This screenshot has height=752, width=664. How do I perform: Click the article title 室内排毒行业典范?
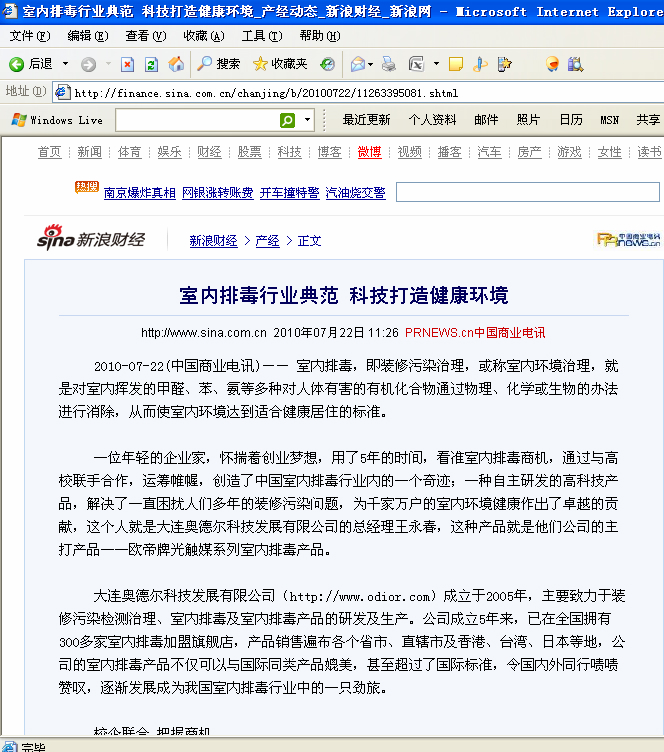[x=259, y=295]
